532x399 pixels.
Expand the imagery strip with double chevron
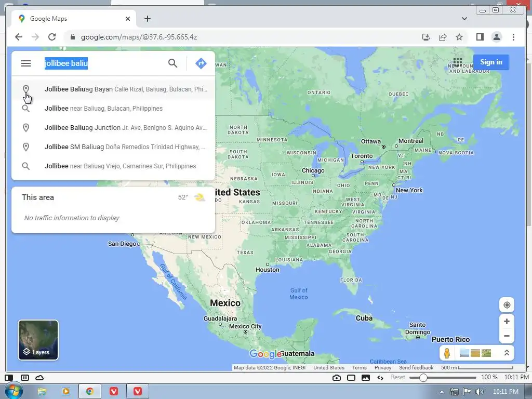pyautogui.click(x=507, y=353)
